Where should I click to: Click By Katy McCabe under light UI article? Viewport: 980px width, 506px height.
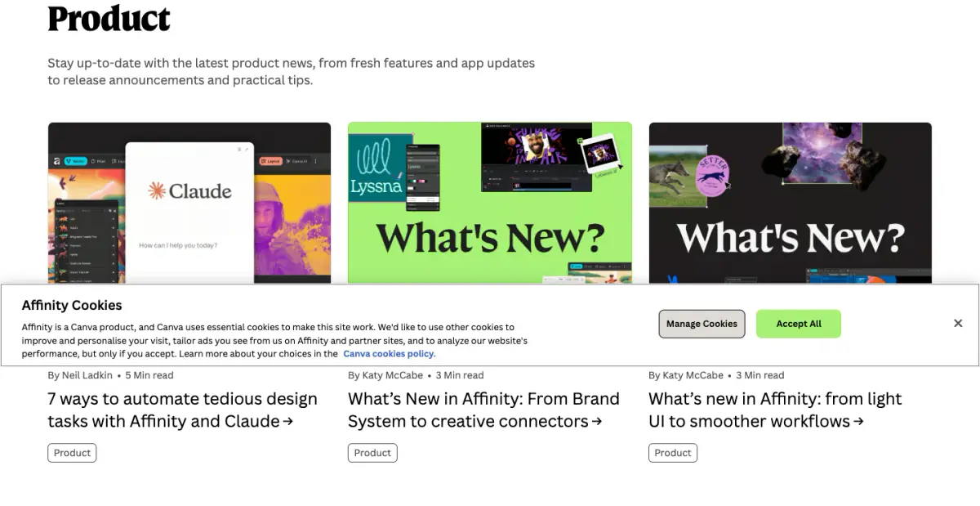tap(686, 375)
